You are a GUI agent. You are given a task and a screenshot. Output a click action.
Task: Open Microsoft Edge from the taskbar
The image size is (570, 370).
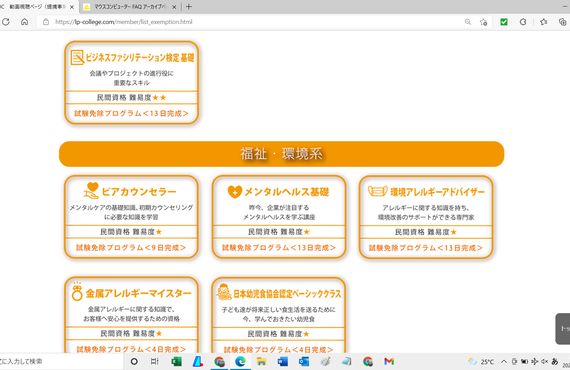240,361
